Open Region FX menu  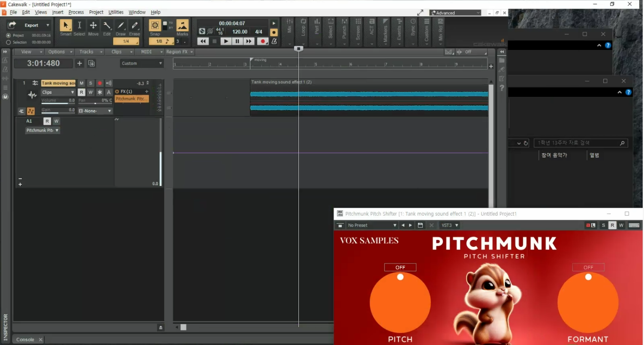point(180,52)
